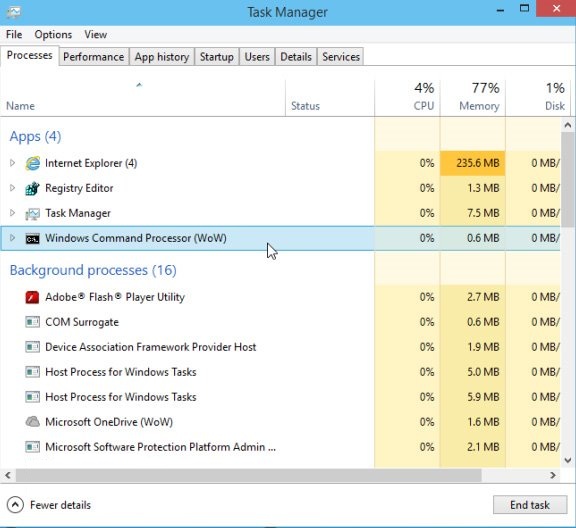
Task: Click the Microsoft Software Protection Platform icon
Action: click(32, 447)
